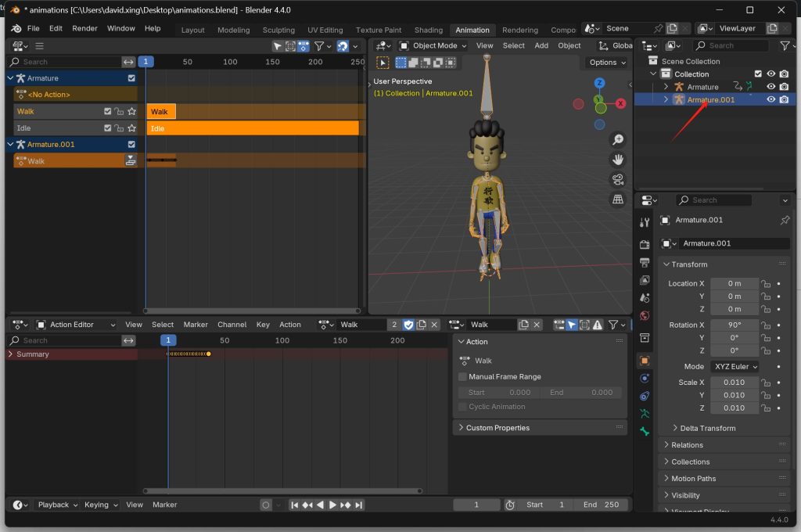Unlink Walk action with X icon
This screenshot has width=801, height=532.
tap(434, 325)
